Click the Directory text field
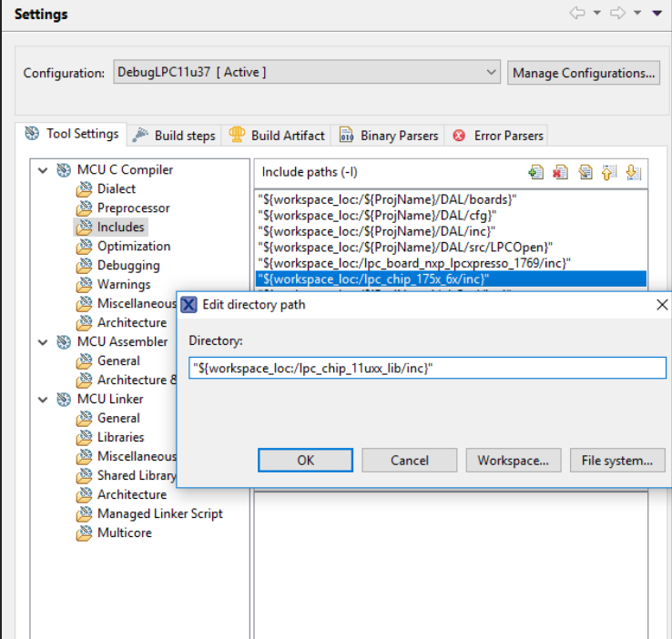The image size is (672, 639). (x=427, y=368)
